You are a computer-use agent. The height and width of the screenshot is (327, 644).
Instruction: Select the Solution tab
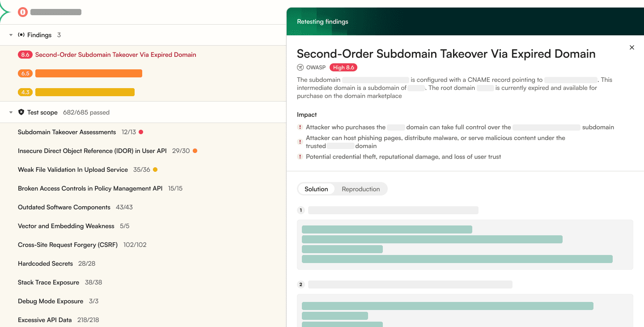pos(317,189)
